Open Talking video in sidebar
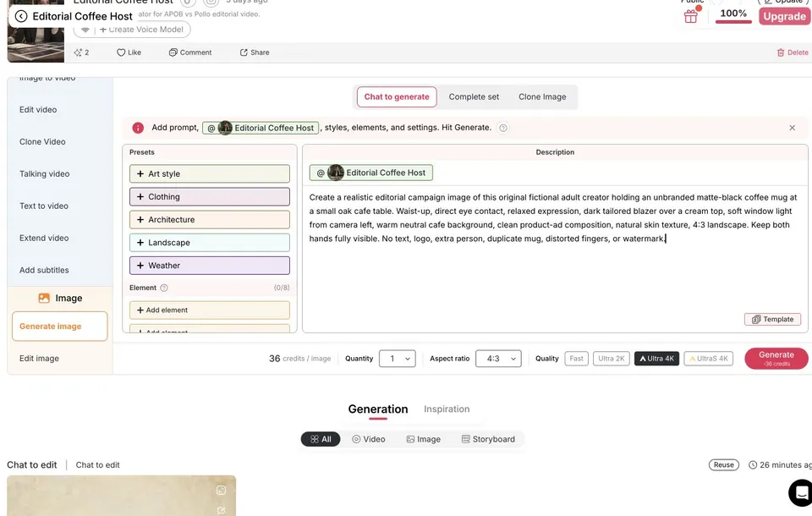Screen dimensions: 812x516 [x=45, y=174]
